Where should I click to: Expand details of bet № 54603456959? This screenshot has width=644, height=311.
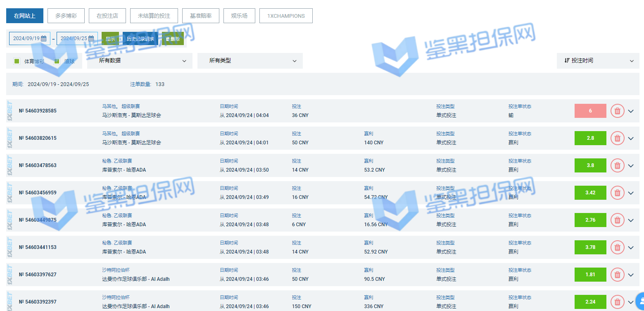[630, 193]
